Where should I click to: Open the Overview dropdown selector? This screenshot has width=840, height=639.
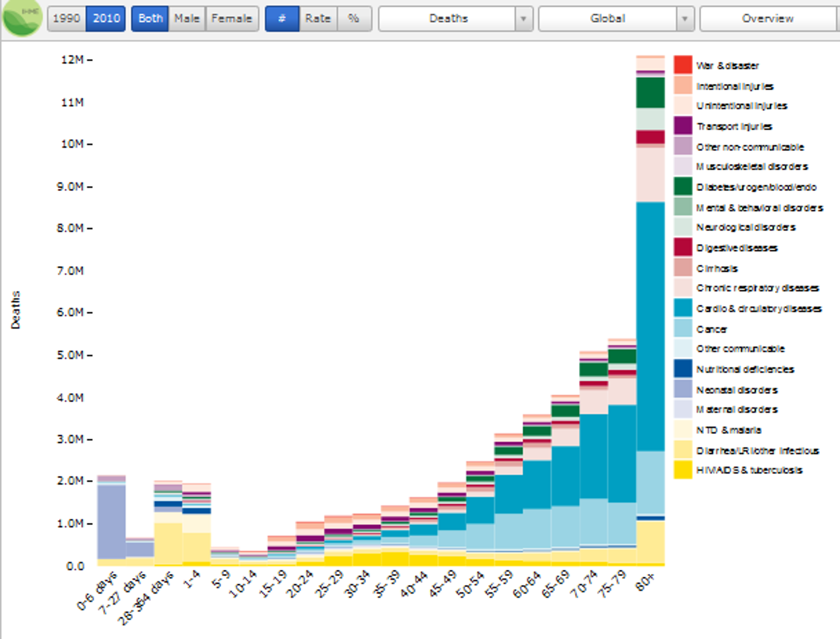(x=768, y=18)
